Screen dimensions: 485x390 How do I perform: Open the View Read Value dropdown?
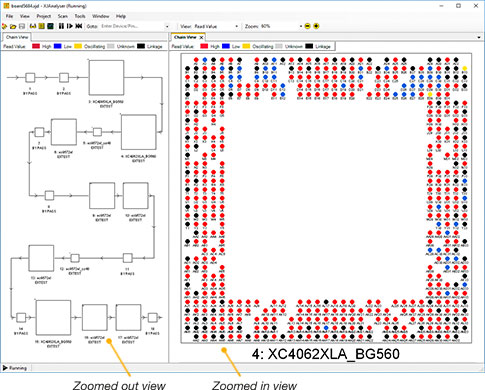[x=216, y=26]
